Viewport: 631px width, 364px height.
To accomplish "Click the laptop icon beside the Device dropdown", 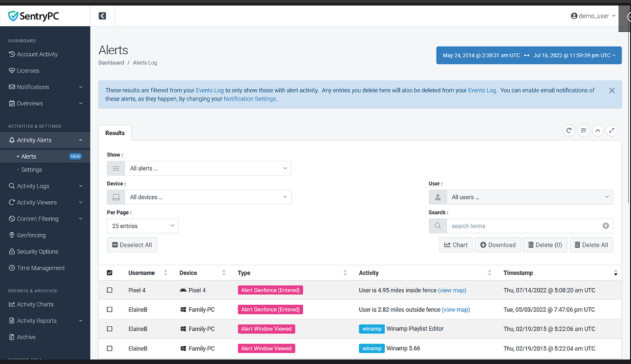I will click(x=116, y=197).
